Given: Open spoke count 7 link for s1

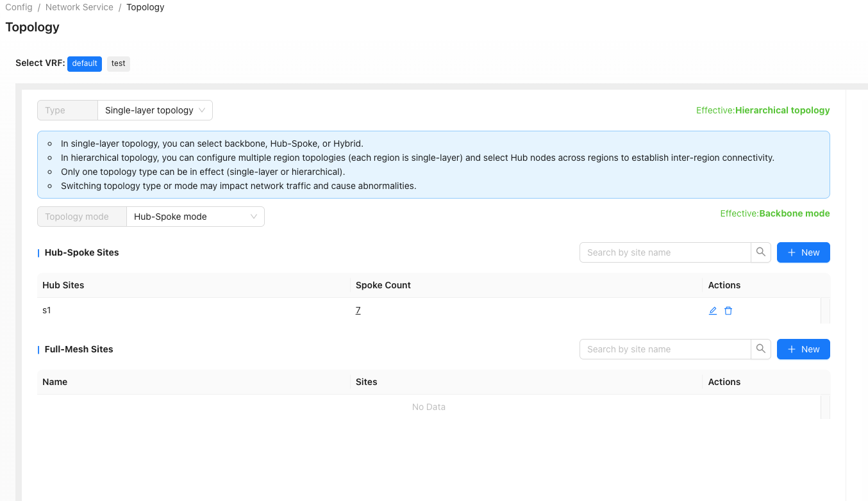Looking at the screenshot, I should pos(358,310).
